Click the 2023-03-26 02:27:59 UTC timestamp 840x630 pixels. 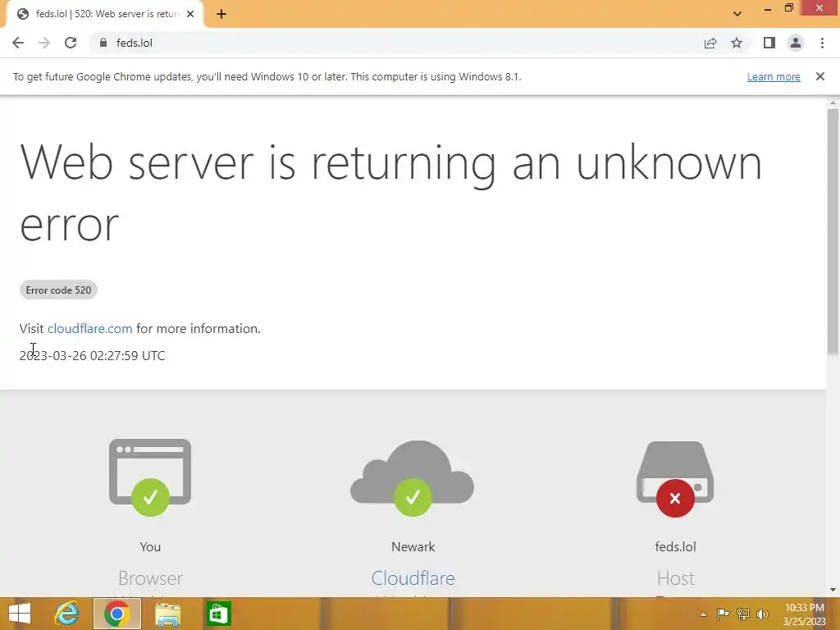tap(92, 356)
